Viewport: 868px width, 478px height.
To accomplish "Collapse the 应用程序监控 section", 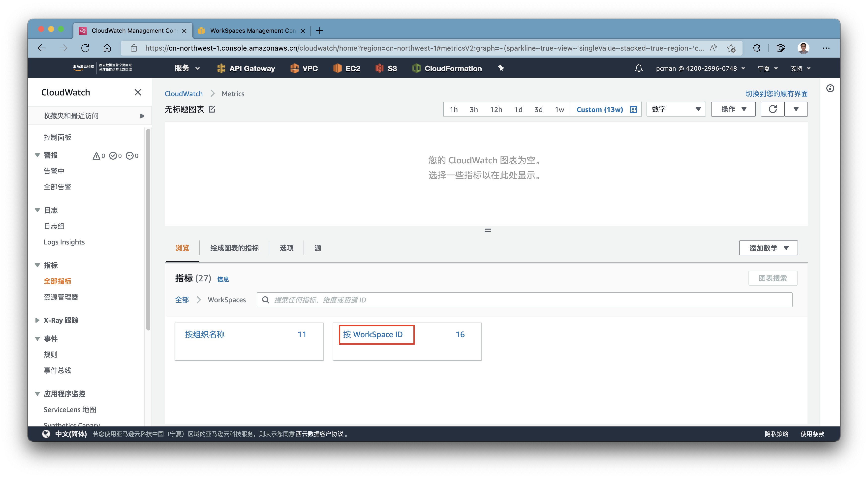I will (x=37, y=393).
